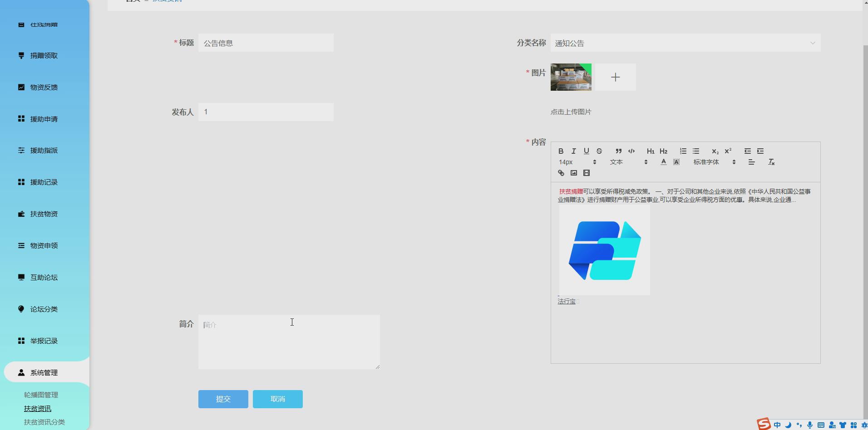The width and height of the screenshot is (868, 430).
Task: Open the text background color picker
Action: 676,162
